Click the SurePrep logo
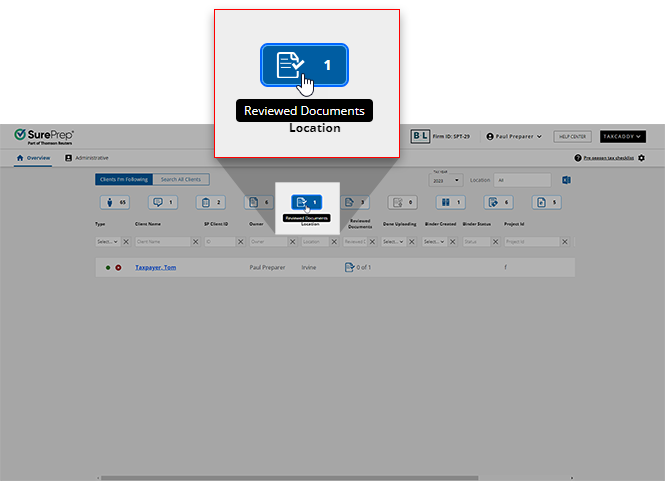The width and height of the screenshot is (665, 481). coord(44,136)
